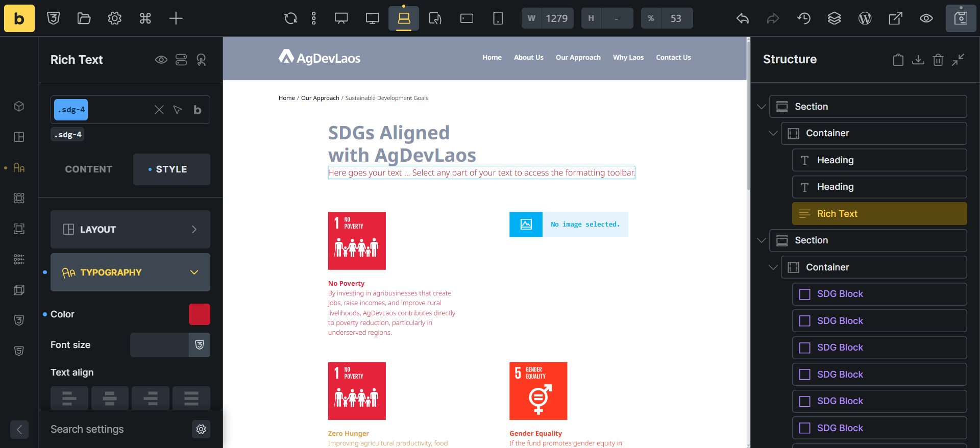Screen dimensions: 980x448
Task: Select center text align option
Action: click(x=110, y=398)
